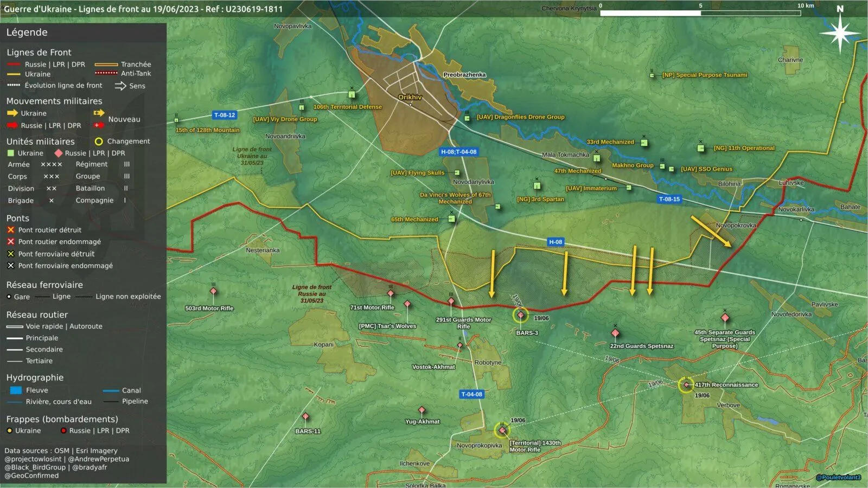Select the [UAV] Dragonflies Drone Group marker
This screenshot has height=488, width=868.
coord(467,118)
